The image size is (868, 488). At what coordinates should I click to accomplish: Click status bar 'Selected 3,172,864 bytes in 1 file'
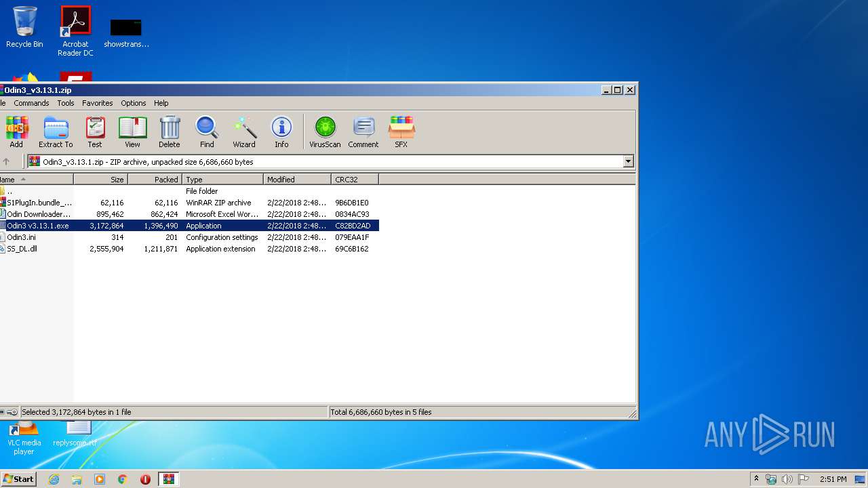[x=77, y=412]
